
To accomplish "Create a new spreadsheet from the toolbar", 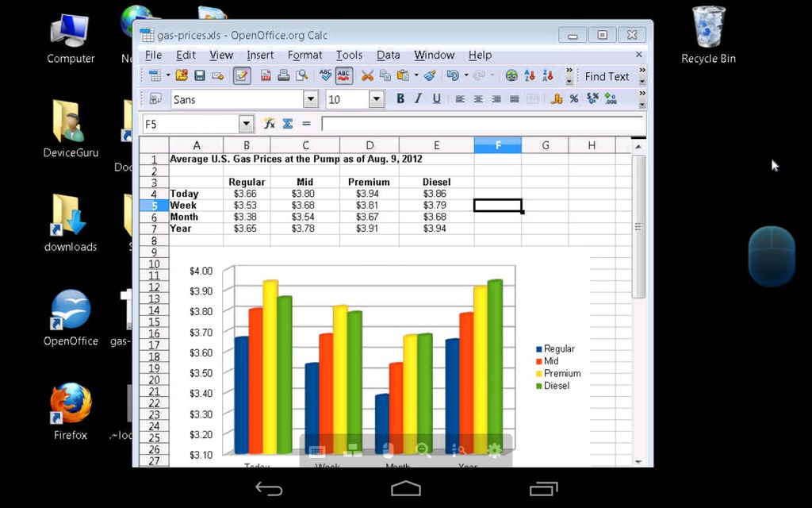I will (x=155, y=75).
